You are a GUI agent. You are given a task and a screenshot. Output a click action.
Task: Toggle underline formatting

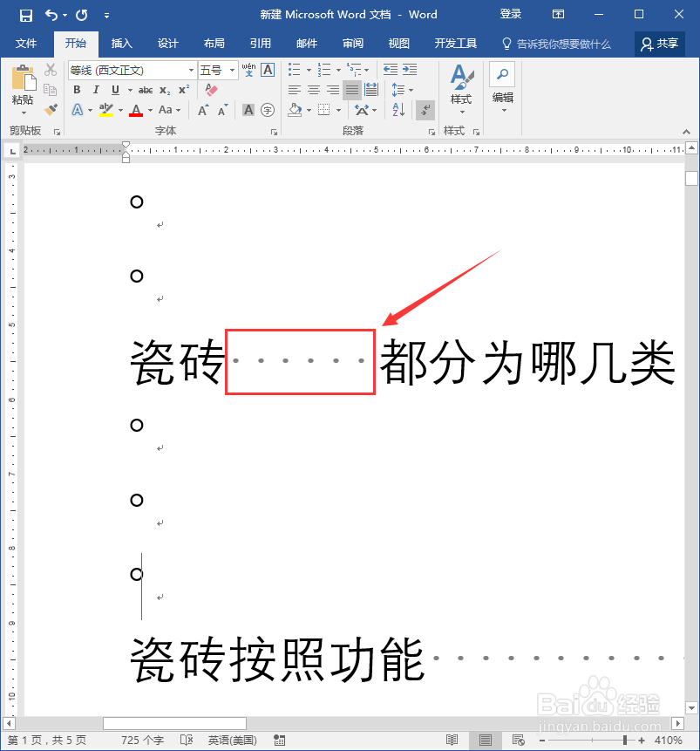(x=115, y=89)
